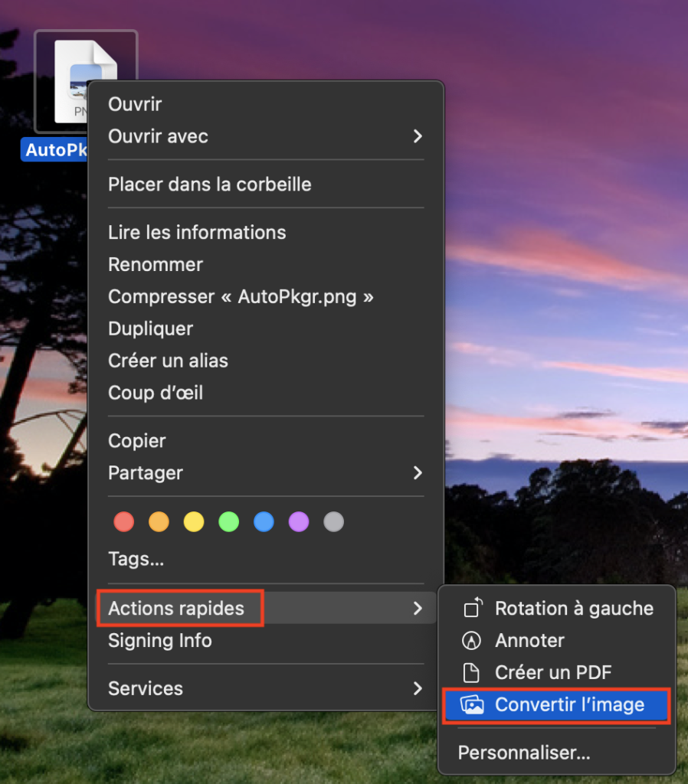Select the AutoPkgr PNG file icon on desktop
This screenshot has width=688, height=784.
(x=86, y=81)
